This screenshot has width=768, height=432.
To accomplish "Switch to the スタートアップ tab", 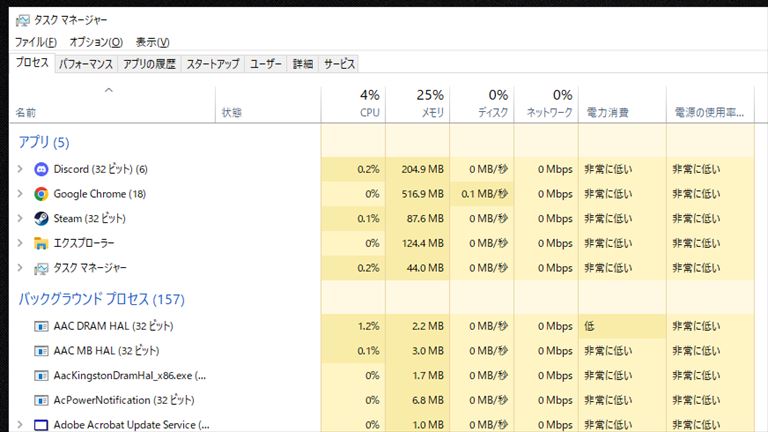I will 213,64.
